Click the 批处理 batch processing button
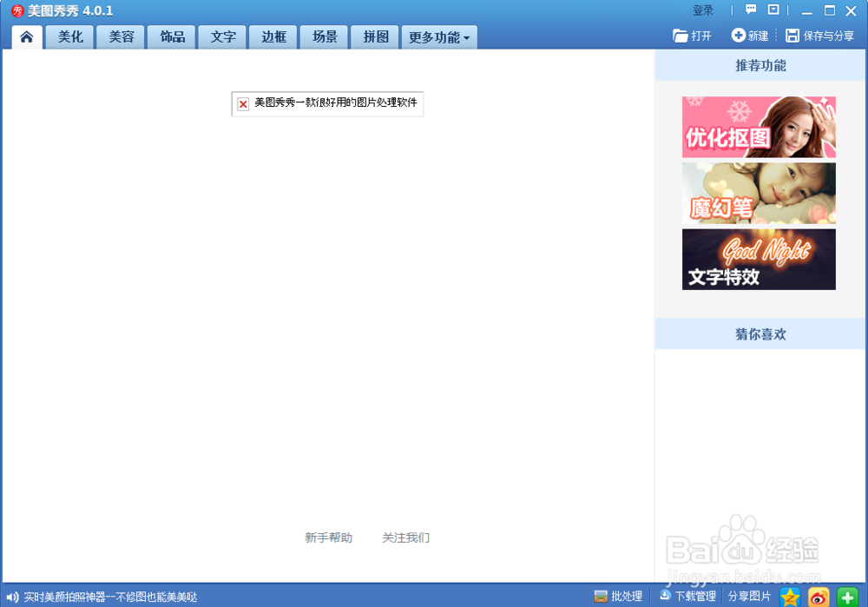 618,597
